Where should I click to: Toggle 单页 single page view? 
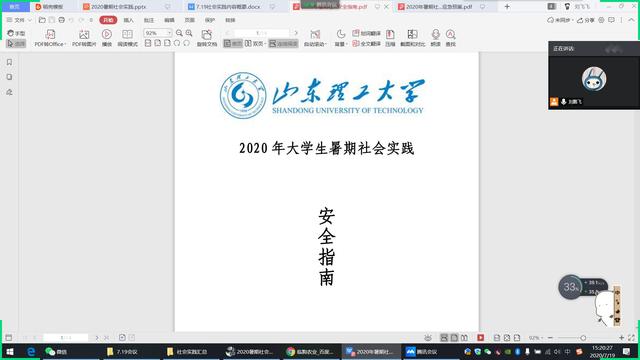click(x=233, y=44)
